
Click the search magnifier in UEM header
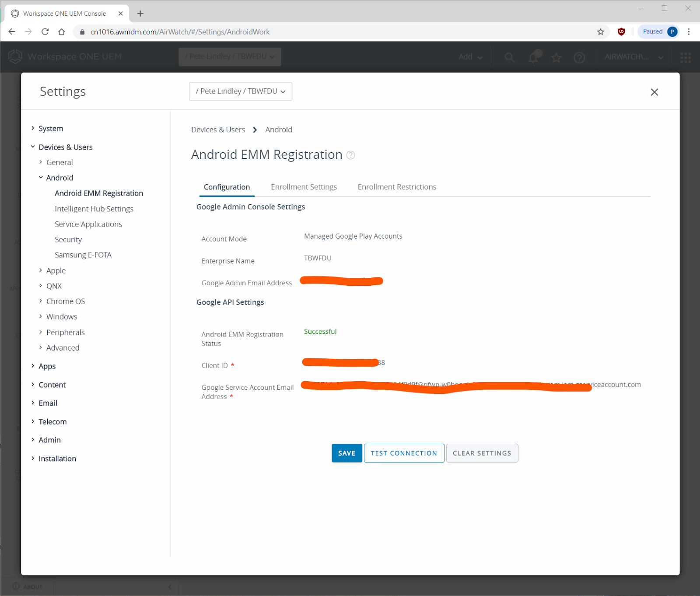tap(509, 57)
